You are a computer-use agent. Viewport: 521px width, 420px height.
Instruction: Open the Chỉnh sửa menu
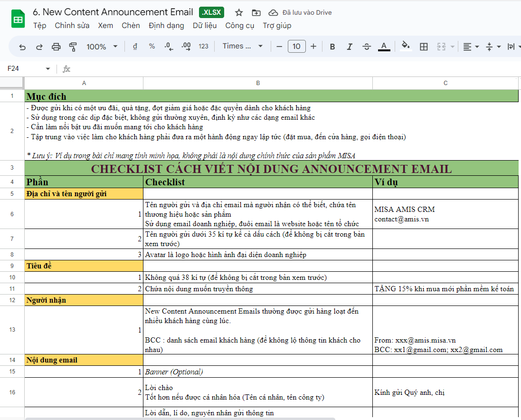point(72,26)
